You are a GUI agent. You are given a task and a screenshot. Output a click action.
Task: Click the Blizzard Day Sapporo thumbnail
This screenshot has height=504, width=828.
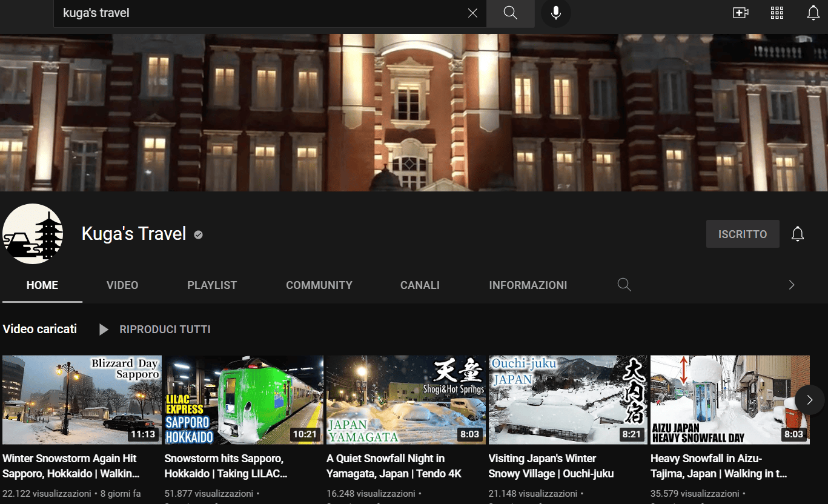click(82, 400)
